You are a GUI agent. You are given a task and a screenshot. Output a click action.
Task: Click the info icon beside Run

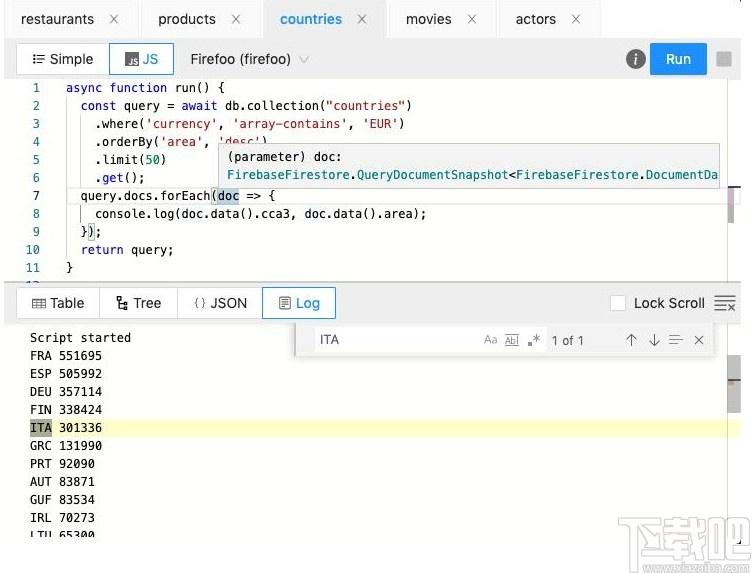[635, 59]
